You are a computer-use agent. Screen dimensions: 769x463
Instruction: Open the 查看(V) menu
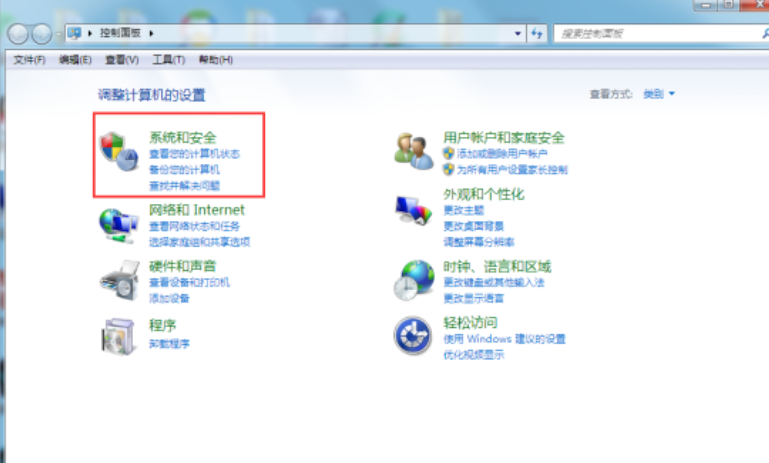[121, 60]
